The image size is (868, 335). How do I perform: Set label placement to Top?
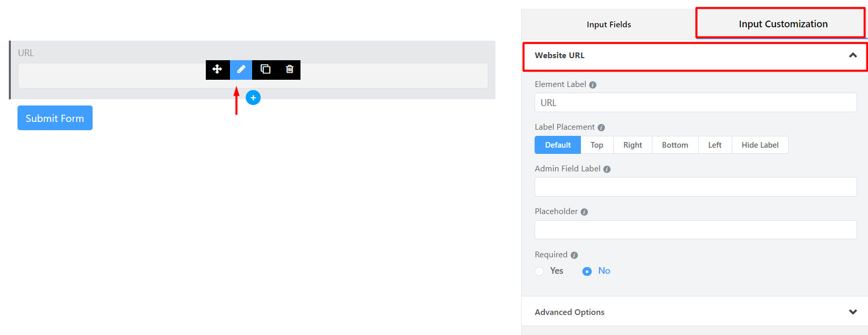pos(597,145)
